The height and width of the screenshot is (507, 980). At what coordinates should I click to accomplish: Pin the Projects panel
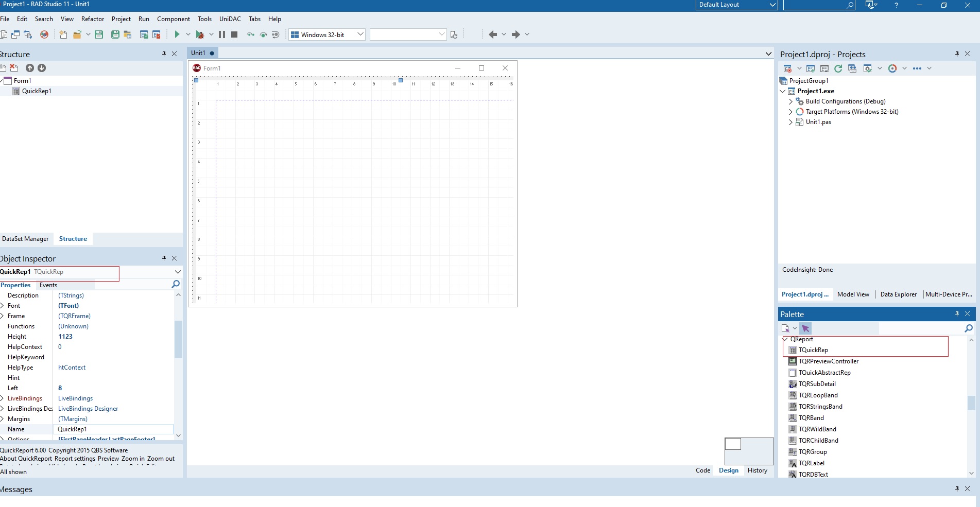tap(957, 54)
